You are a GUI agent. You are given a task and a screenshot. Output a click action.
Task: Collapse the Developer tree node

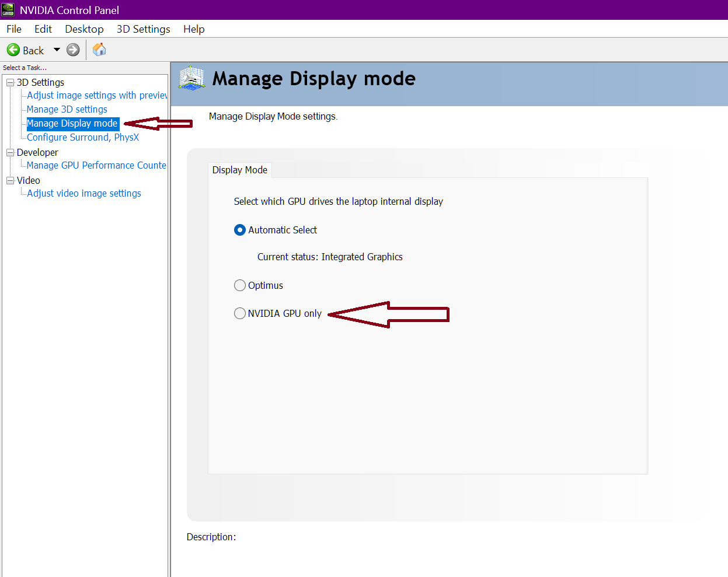click(10, 153)
